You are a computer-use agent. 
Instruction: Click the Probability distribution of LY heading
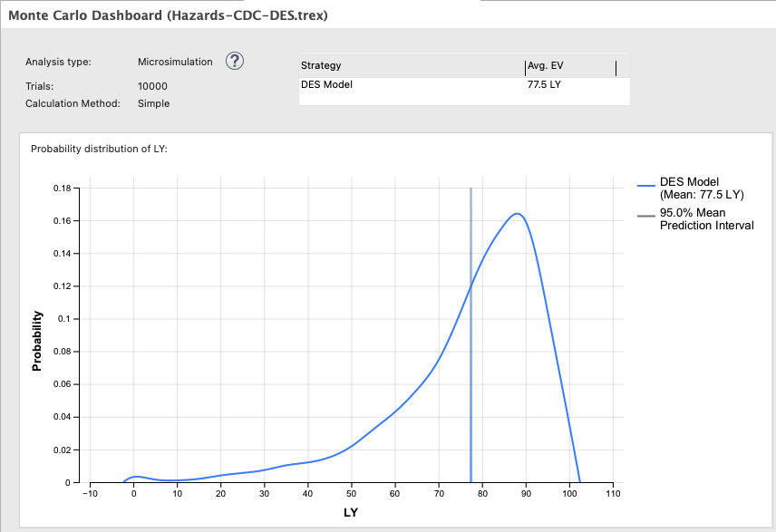pos(99,149)
